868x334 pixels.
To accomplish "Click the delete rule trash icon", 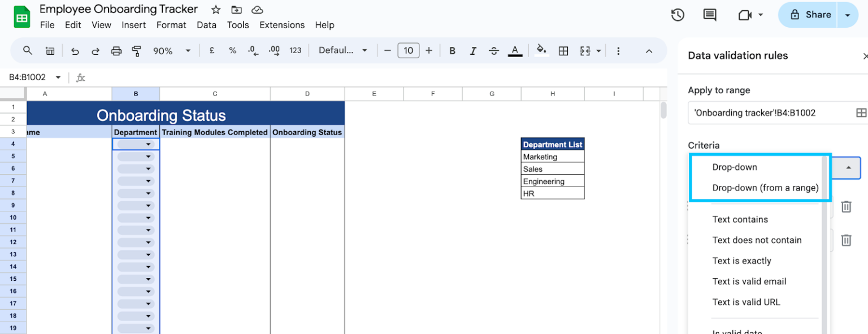I will pos(846,206).
